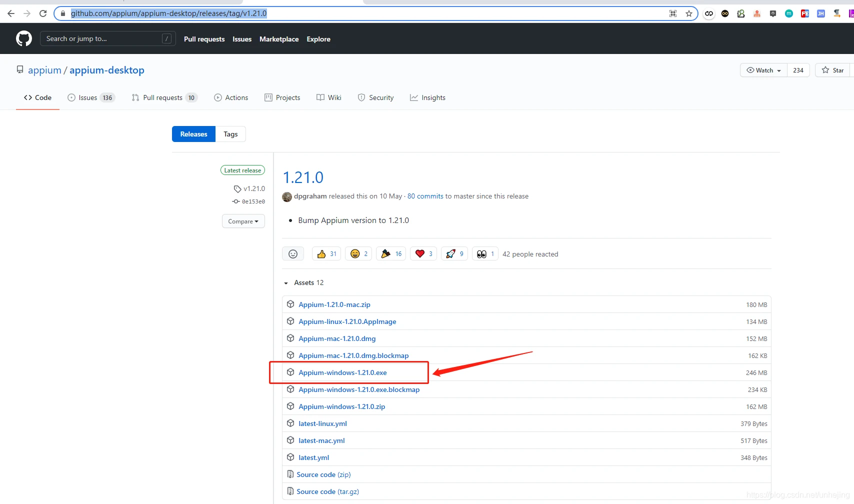Open the Compare dropdown
This screenshot has width=854, height=504.
(243, 221)
